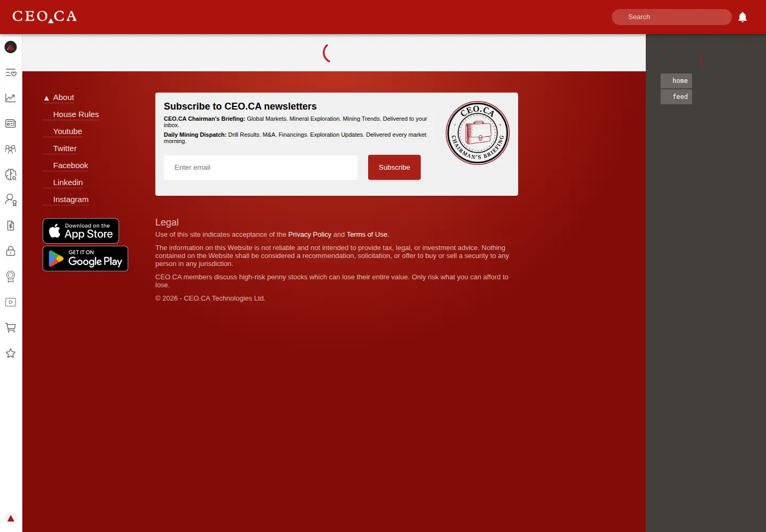Open the Linkedin link

(68, 182)
